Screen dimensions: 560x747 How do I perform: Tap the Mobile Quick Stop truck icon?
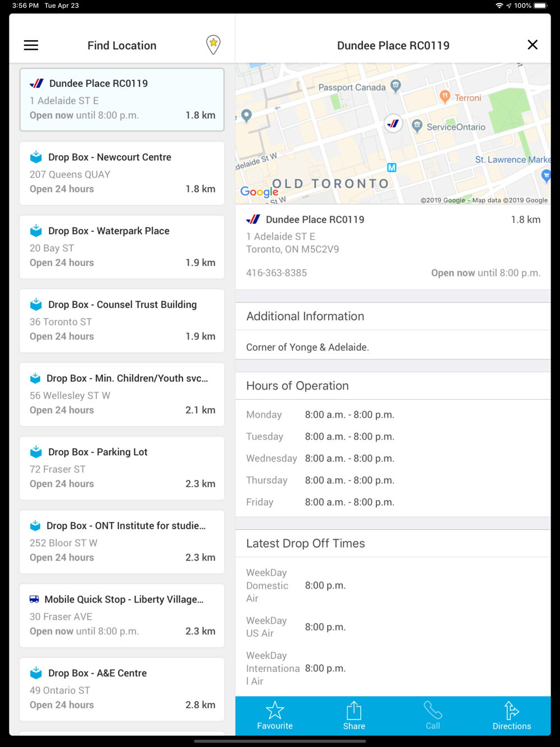[34, 599]
